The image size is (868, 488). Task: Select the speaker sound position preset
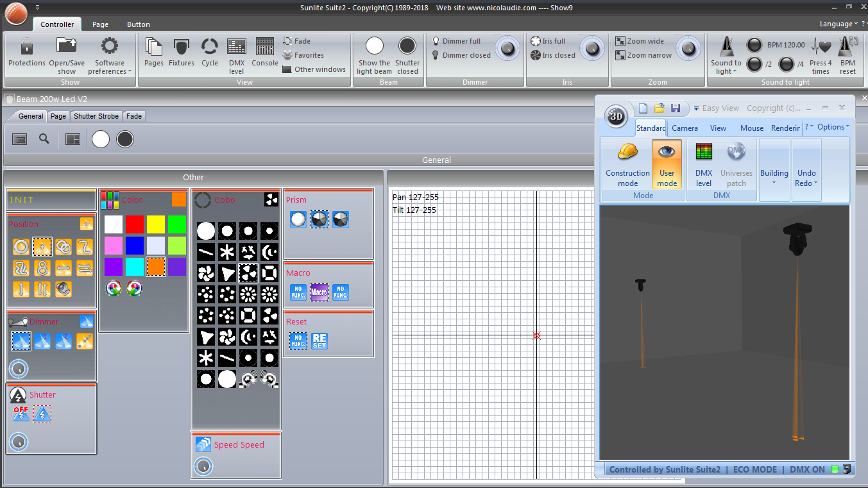click(63, 289)
